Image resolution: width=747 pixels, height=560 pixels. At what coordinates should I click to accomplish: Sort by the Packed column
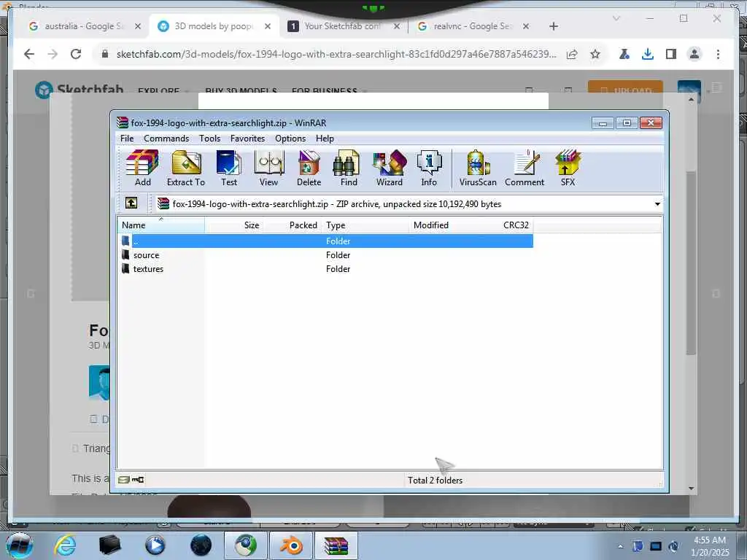tap(292, 225)
